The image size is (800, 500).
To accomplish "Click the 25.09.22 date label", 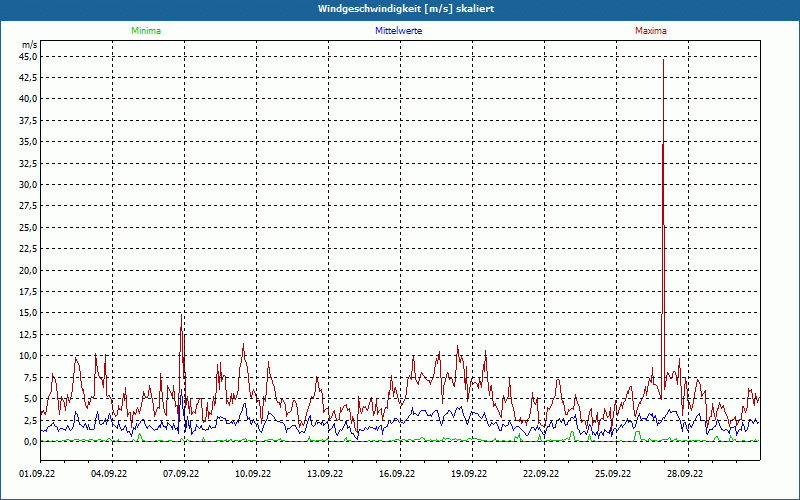I will tap(613, 474).
